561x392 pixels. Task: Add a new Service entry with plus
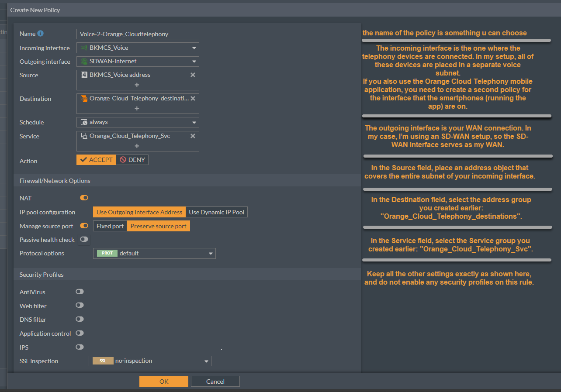click(137, 146)
